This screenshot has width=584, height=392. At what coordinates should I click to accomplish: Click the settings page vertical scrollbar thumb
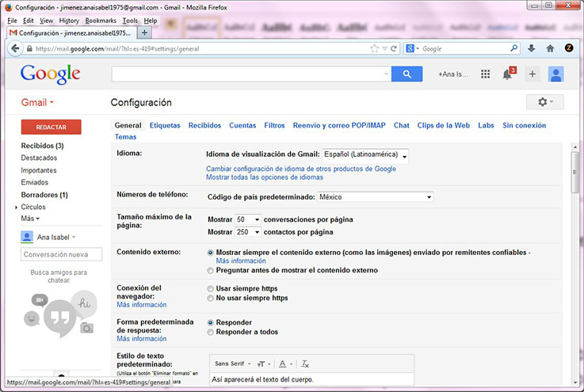[575, 173]
